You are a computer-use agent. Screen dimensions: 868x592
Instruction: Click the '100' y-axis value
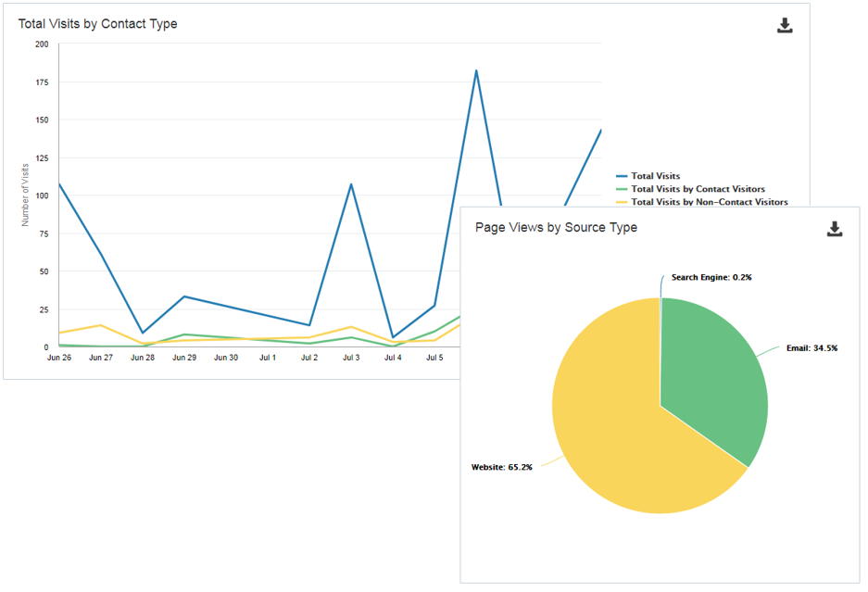click(42, 195)
